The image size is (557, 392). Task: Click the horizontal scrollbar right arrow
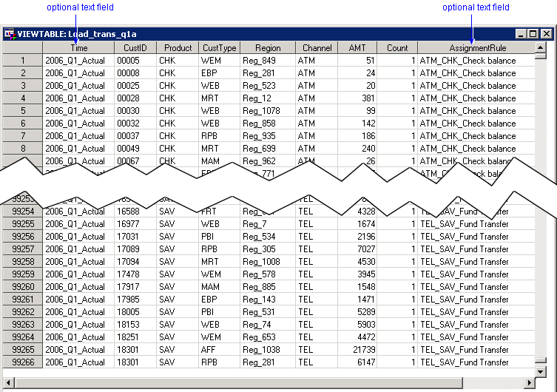[528, 383]
